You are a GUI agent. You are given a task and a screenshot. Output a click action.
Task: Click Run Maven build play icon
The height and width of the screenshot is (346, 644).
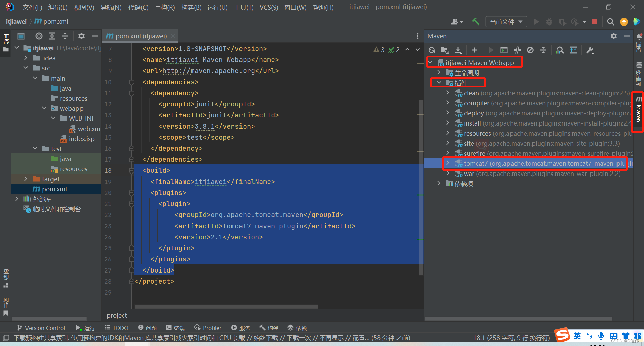pos(491,50)
